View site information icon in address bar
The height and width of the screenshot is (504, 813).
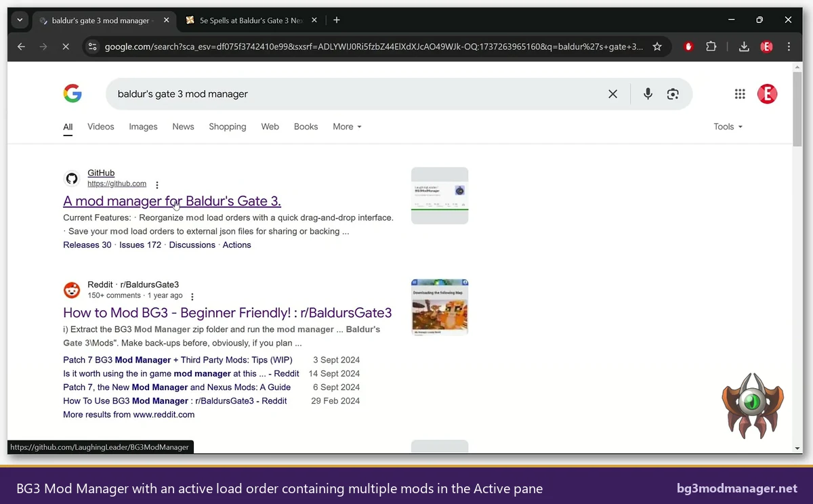click(x=93, y=47)
